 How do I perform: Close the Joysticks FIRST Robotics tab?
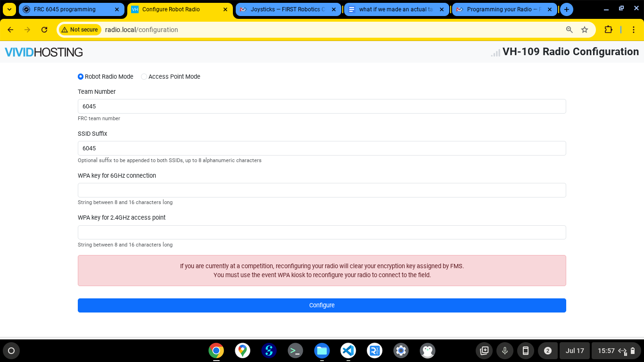(333, 9)
